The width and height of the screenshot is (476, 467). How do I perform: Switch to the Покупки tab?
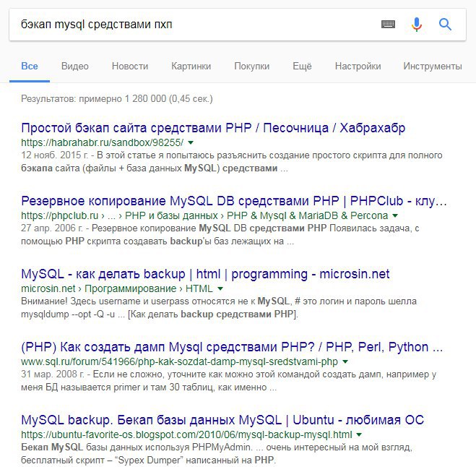pos(251,67)
